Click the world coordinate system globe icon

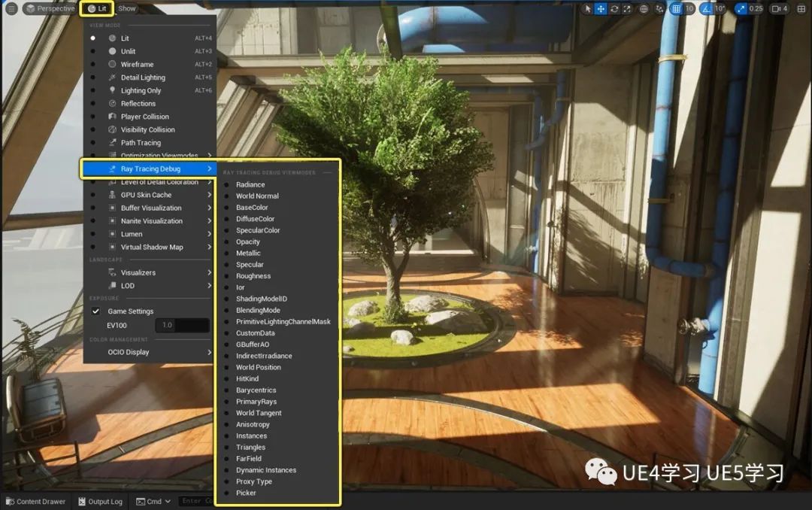[x=644, y=9]
